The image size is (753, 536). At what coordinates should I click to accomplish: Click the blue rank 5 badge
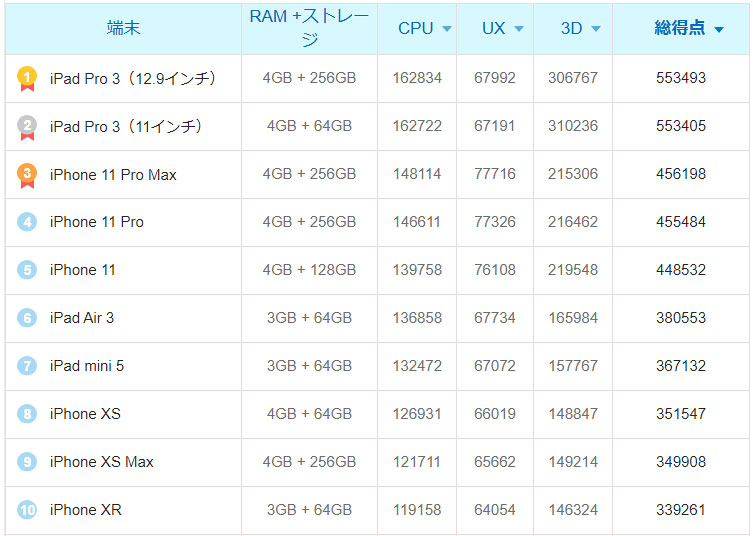point(27,270)
